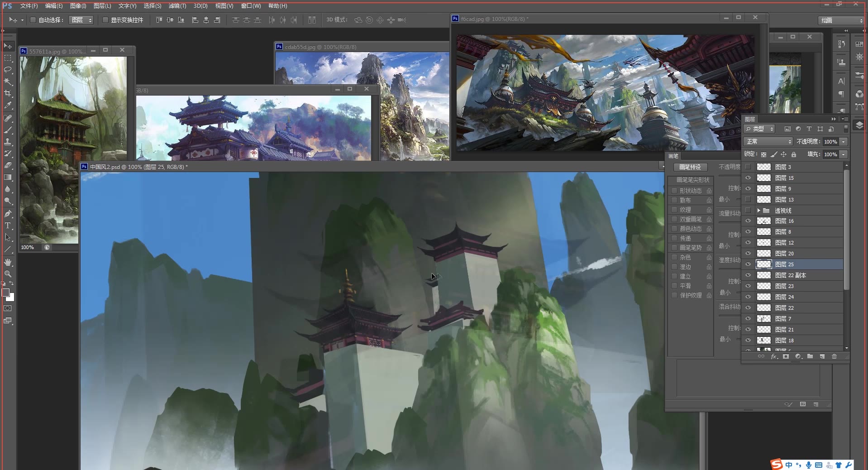
Task: Enable 显示变换控件 checkbox
Action: tap(105, 20)
